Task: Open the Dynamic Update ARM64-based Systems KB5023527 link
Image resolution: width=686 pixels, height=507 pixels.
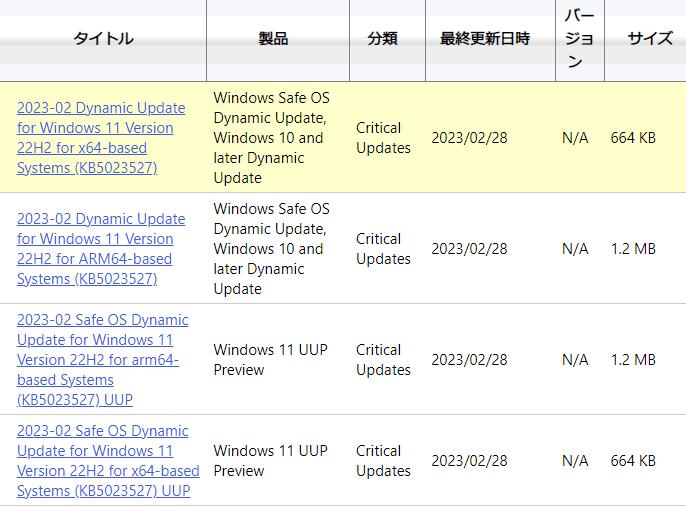Action: 101,249
